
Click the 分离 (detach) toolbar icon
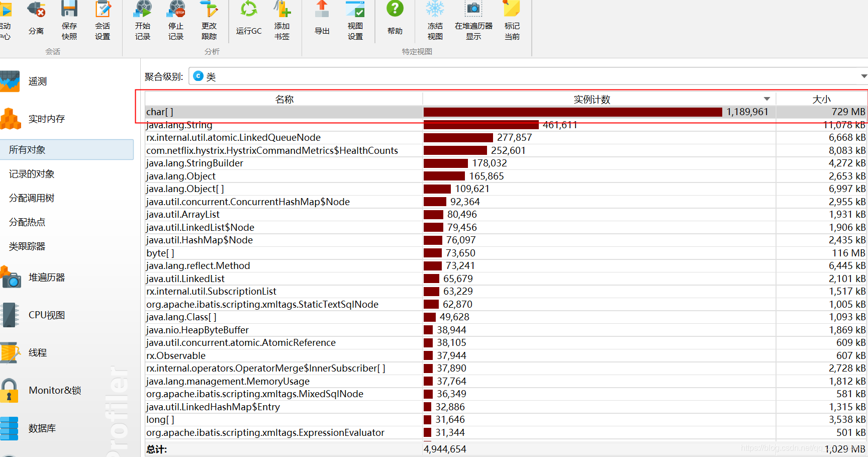coord(36,9)
